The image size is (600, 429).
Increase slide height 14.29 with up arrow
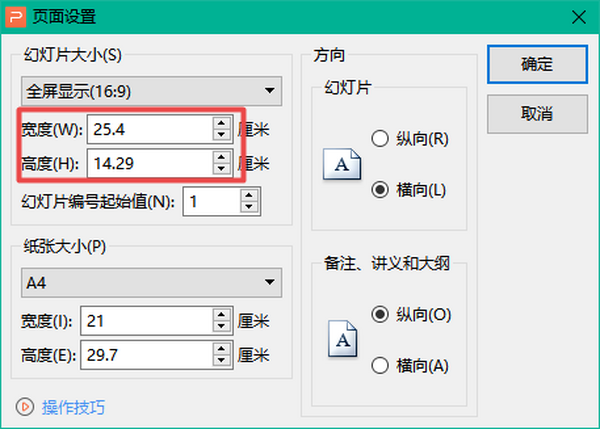(222, 157)
